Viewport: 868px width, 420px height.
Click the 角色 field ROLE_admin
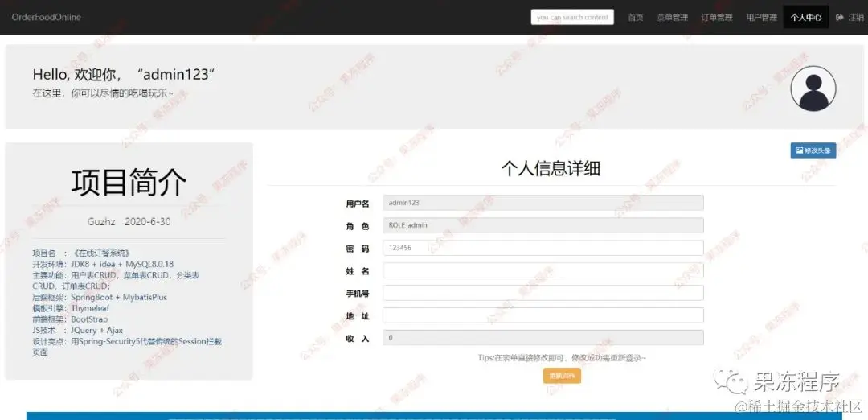tap(543, 225)
